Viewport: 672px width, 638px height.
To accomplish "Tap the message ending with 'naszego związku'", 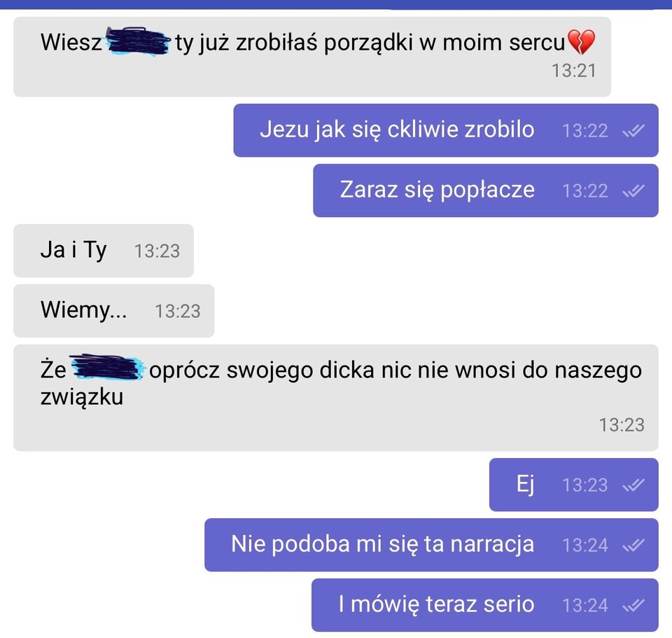I will pyautogui.click(x=336, y=398).
